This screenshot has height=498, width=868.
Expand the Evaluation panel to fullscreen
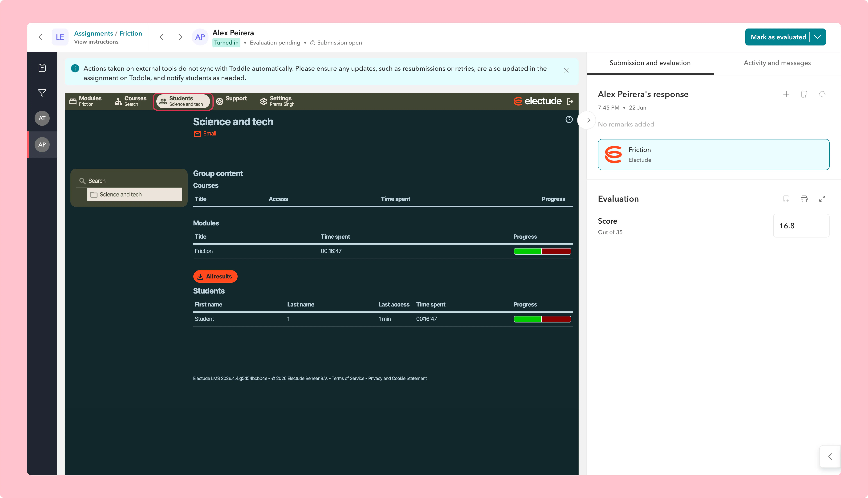[x=822, y=199]
